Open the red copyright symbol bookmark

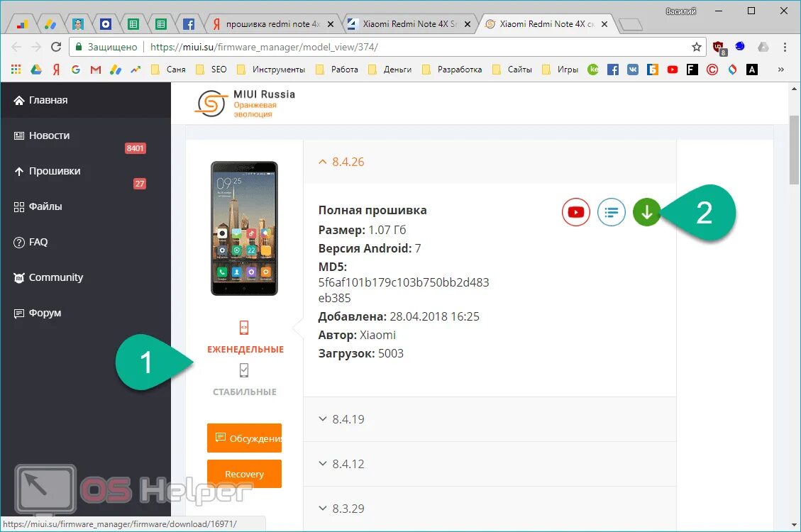click(712, 70)
